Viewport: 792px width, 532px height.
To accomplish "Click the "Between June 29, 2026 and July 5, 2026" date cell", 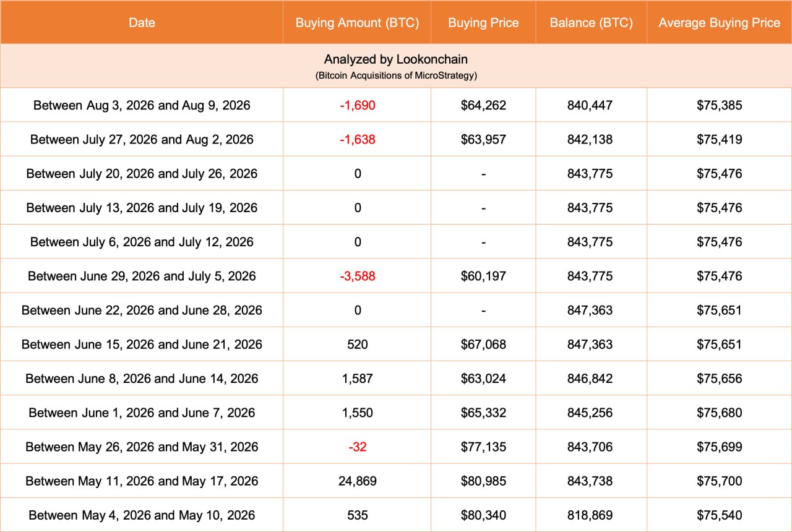I will 142,276.
